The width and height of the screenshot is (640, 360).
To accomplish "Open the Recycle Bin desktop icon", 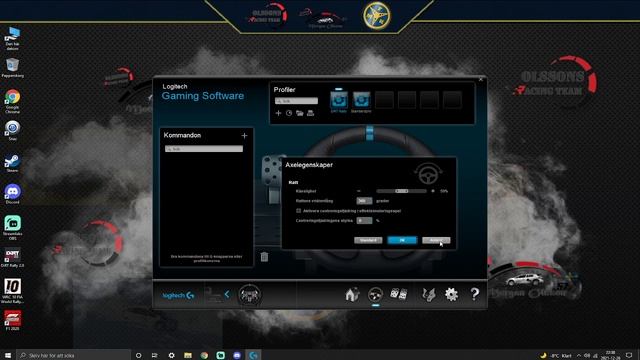I will pos(13,68).
